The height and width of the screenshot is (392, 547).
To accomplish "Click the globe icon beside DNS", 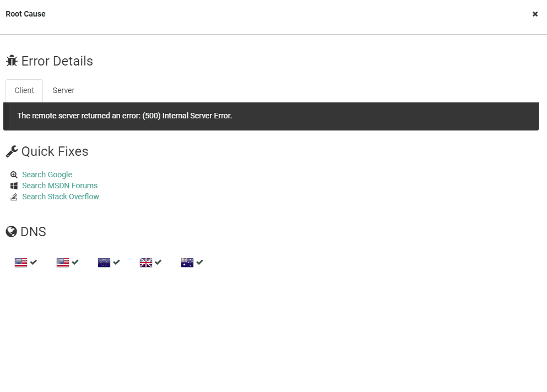I will pyautogui.click(x=11, y=232).
